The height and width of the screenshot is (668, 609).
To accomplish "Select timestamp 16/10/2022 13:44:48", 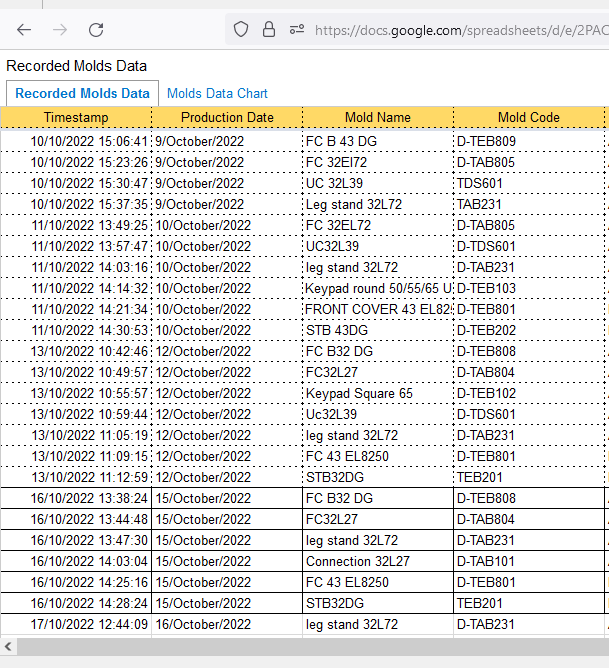I will click(76, 519).
